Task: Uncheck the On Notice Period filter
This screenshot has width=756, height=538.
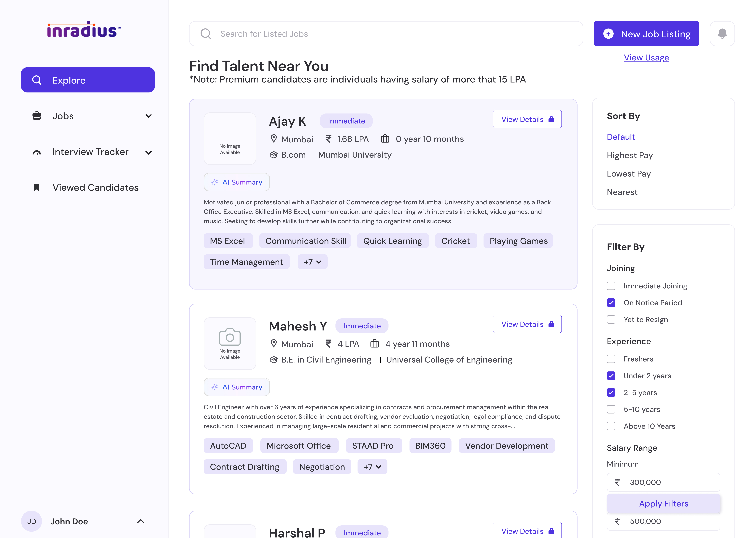Action: 611,303
